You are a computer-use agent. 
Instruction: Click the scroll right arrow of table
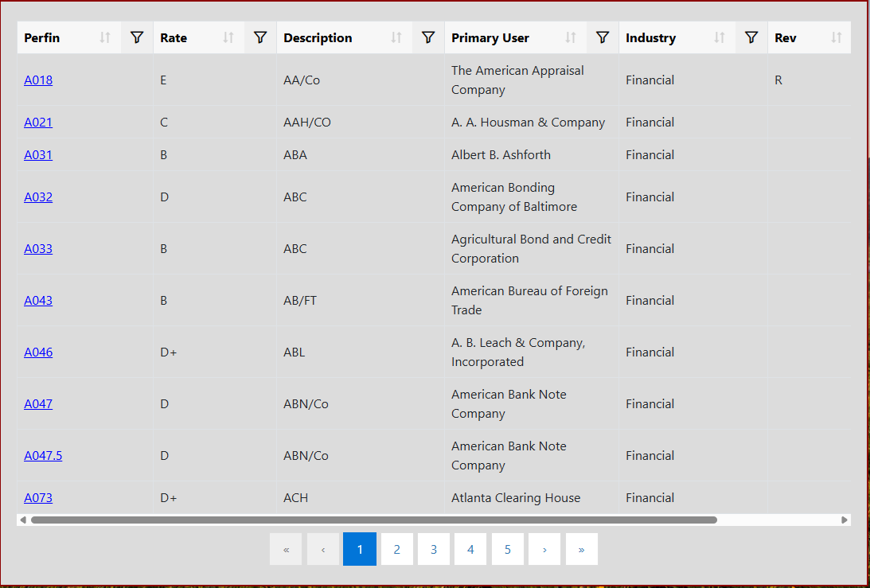pos(845,520)
